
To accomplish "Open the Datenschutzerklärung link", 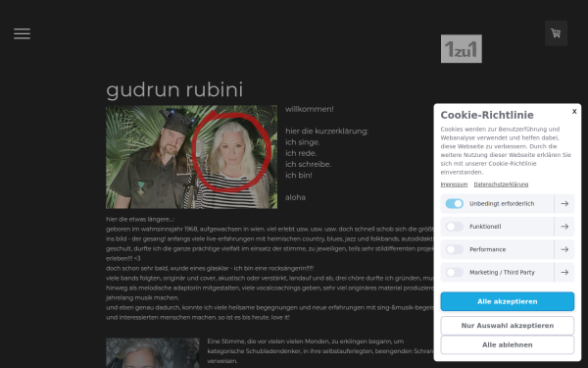I will coord(501,184).
